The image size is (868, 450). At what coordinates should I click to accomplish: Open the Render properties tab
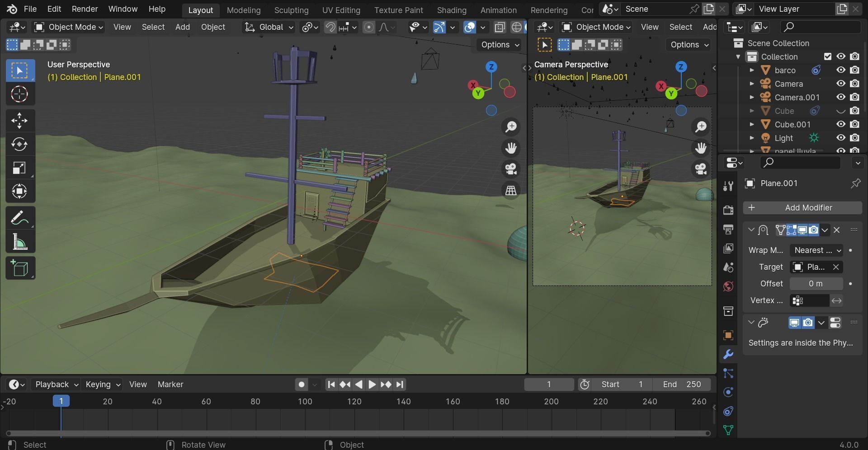point(728,210)
